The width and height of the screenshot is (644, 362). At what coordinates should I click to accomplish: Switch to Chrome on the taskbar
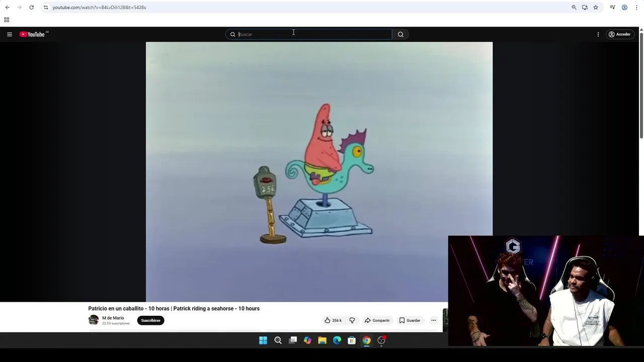coord(366,340)
